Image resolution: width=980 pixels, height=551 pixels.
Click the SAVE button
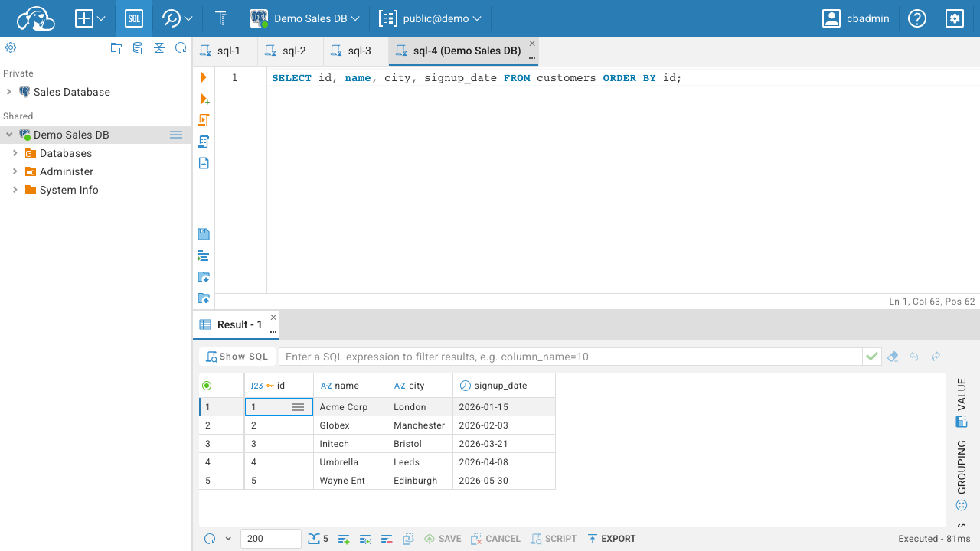point(443,539)
